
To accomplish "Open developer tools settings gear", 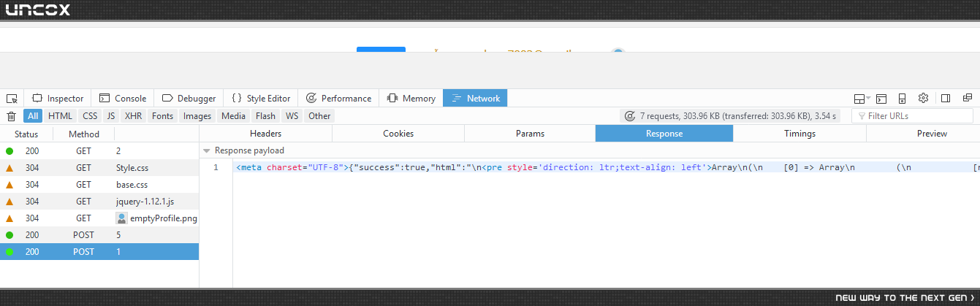I will click(x=923, y=98).
